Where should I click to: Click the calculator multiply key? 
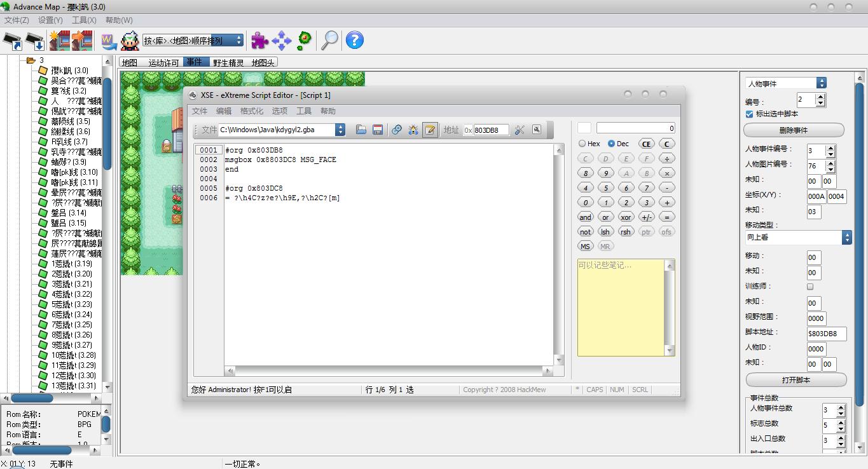click(x=666, y=173)
